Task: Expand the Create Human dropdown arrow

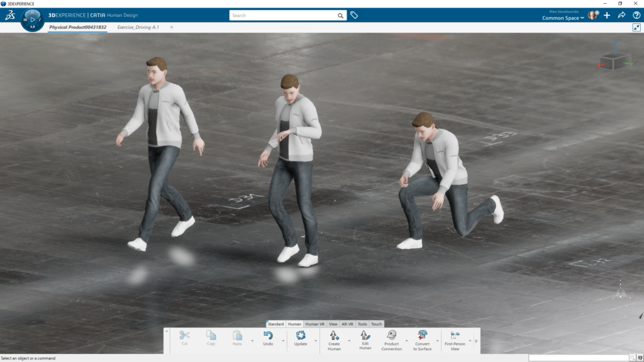Action: pyautogui.click(x=350, y=341)
